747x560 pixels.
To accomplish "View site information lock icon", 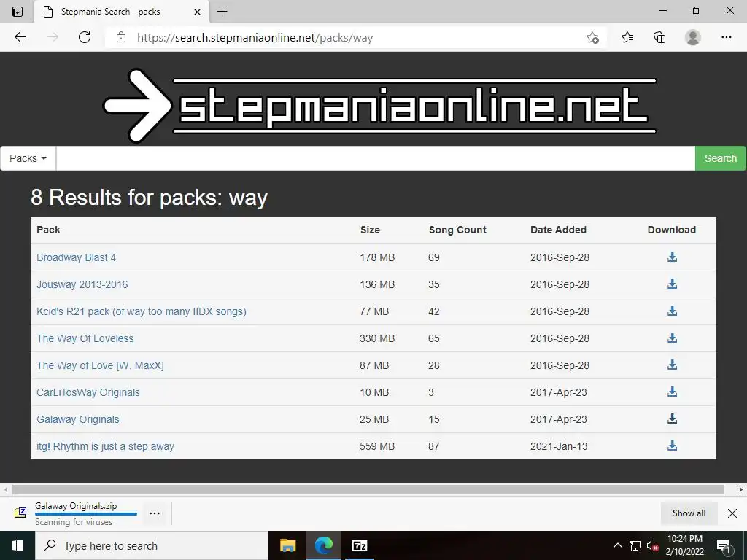I will coord(121,37).
